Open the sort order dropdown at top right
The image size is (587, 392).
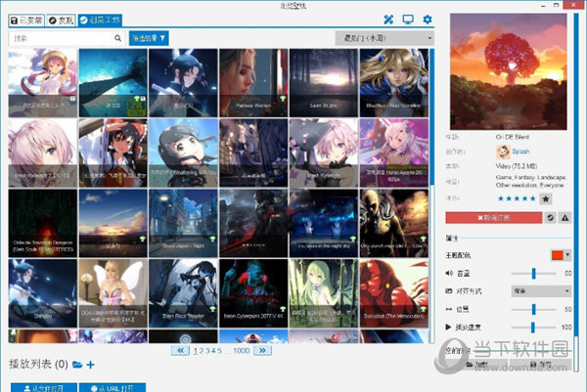pyautogui.click(x=384, y=38)
